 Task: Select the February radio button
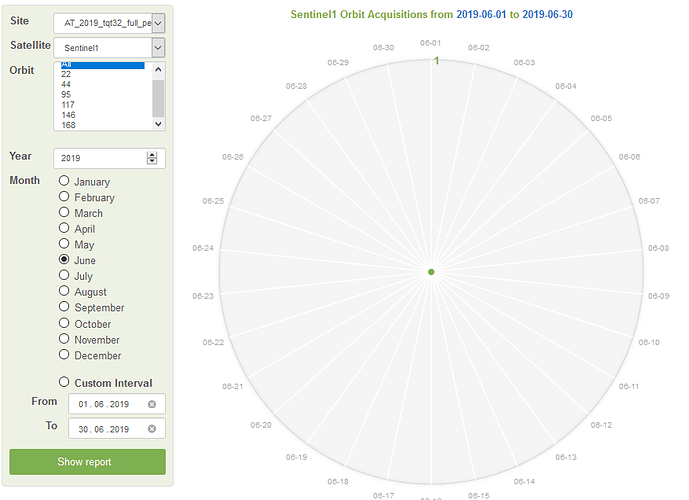(x=64, y=196)
